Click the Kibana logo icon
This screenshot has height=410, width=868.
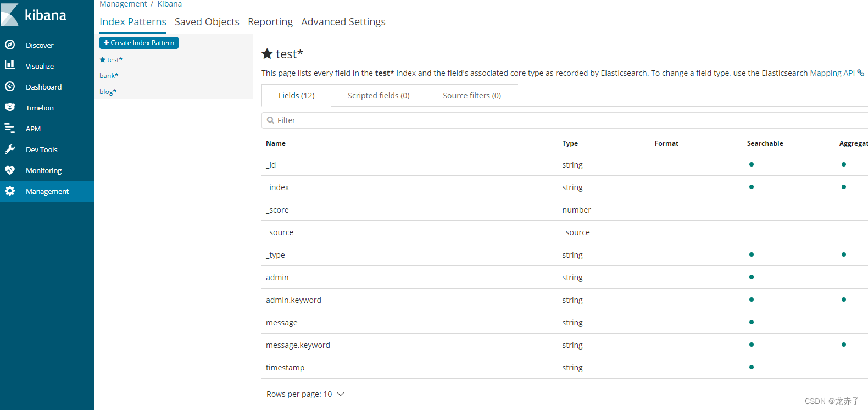pyautogui.click(x=9, y=15)
